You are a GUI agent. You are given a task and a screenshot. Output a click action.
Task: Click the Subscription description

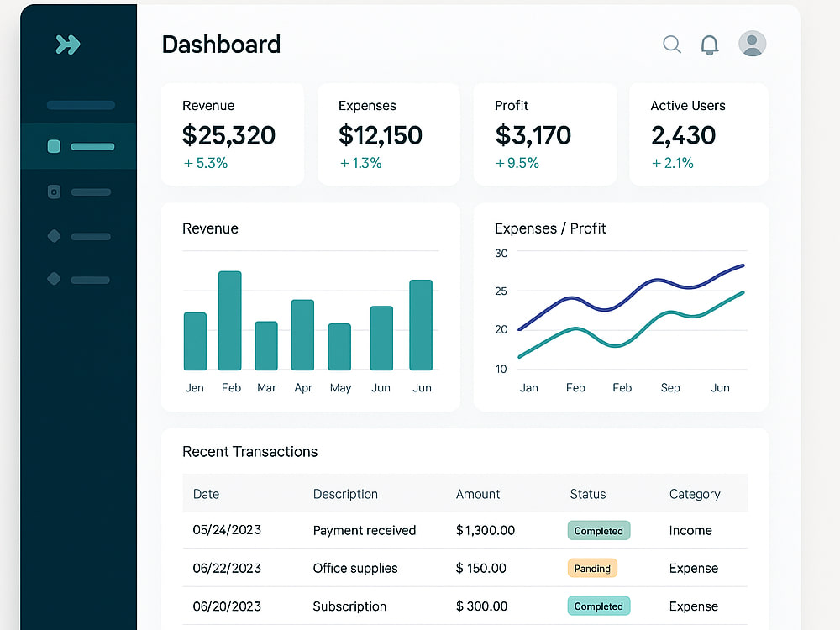pos(349,606)
